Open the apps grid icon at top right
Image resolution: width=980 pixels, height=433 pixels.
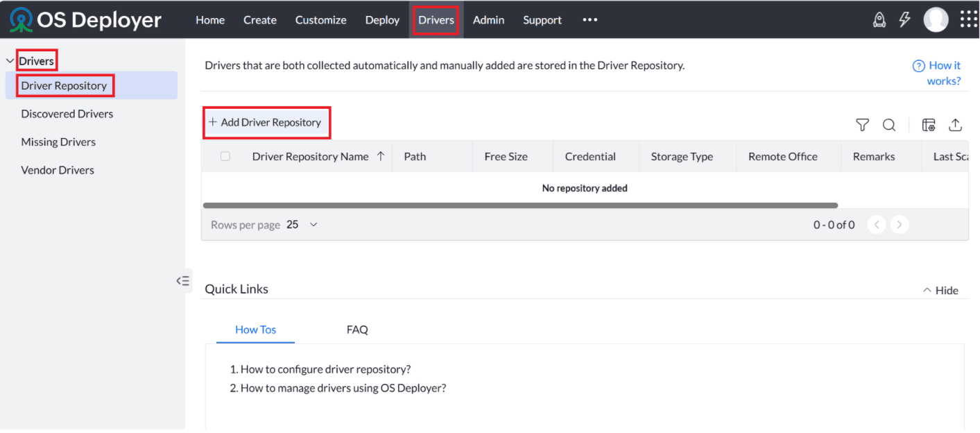tap(968, 19)
